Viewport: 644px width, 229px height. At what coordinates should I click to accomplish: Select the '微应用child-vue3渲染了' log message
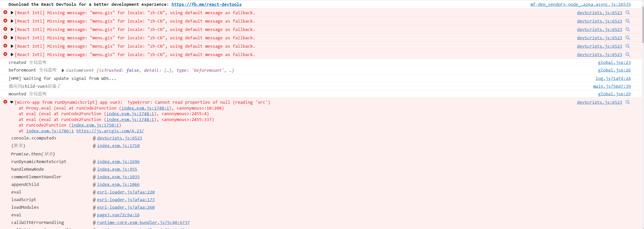click(x=35, y=86)
